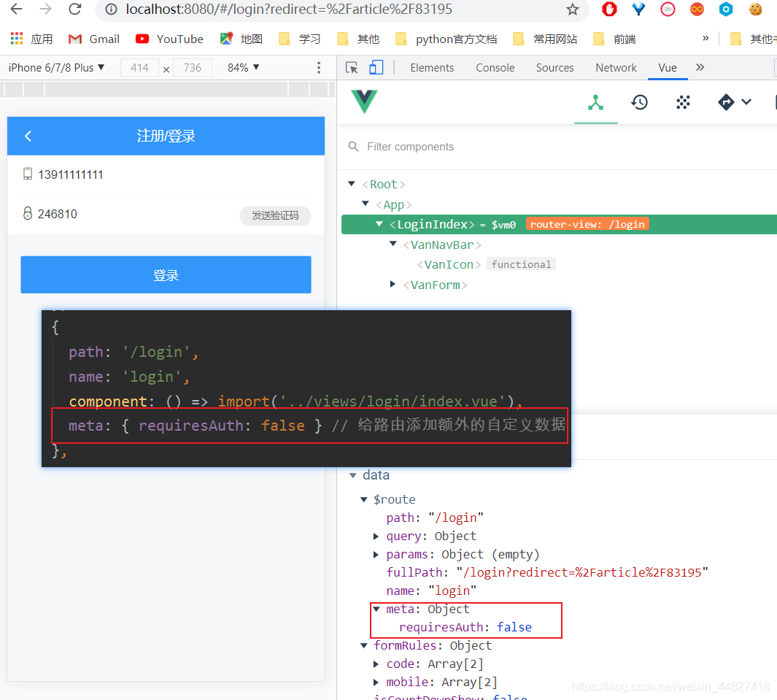Open the cookie extension icon

click(x=755, y=9)
